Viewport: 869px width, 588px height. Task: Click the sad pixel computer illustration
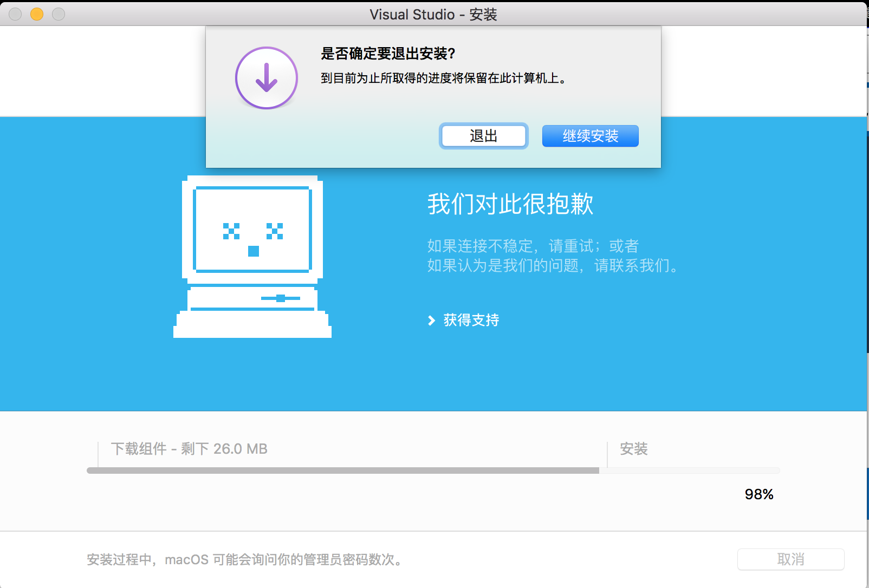coord(252,257)
